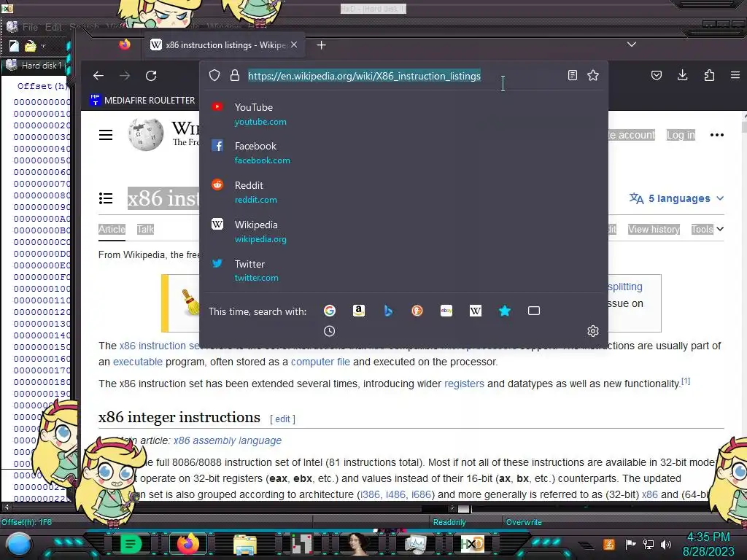Screen dimensions: 747x560
Task: Open search settings gear in dropdown
Action: click(x=593, y=331)
